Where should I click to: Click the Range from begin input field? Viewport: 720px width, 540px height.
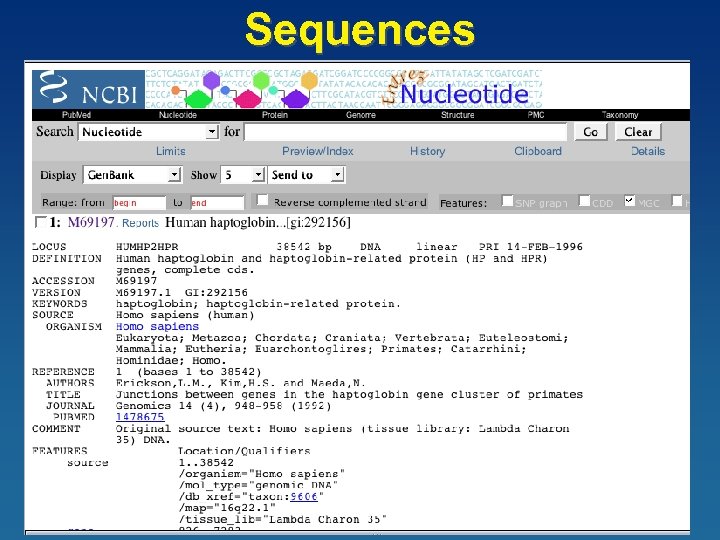pyautogui.click(x=139, y=203)
